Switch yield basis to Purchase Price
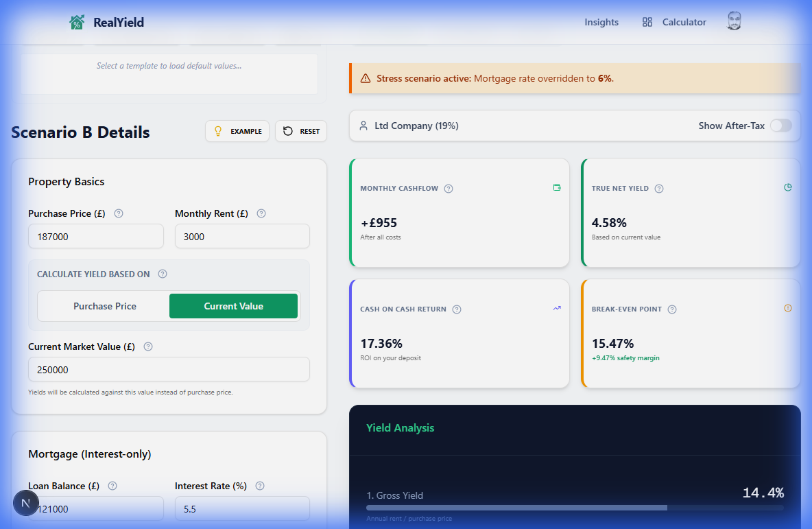Viewport: 812px width, 529px height. (x=104, y=306)
